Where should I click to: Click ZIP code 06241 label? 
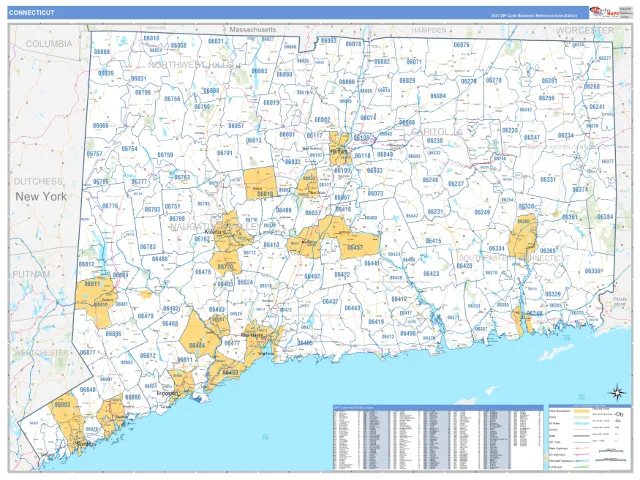(597, 107)
